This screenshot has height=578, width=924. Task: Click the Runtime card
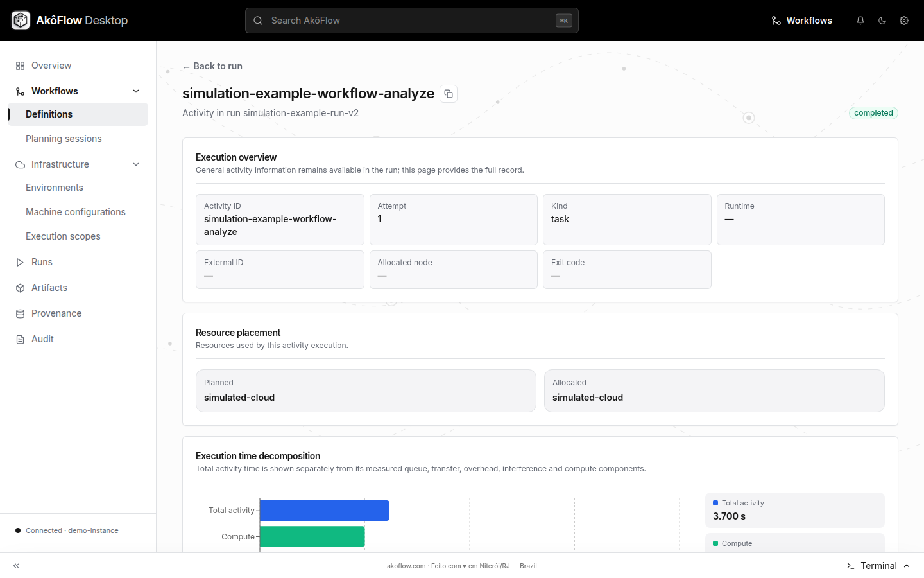tap(800, 220)
